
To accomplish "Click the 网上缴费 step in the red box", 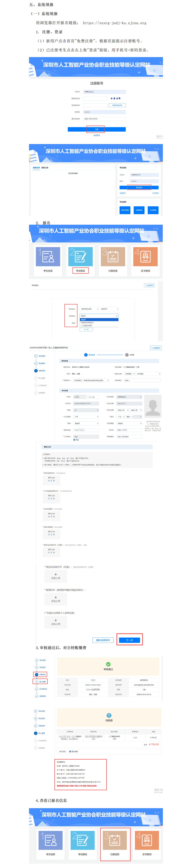I will coord(40,682).
